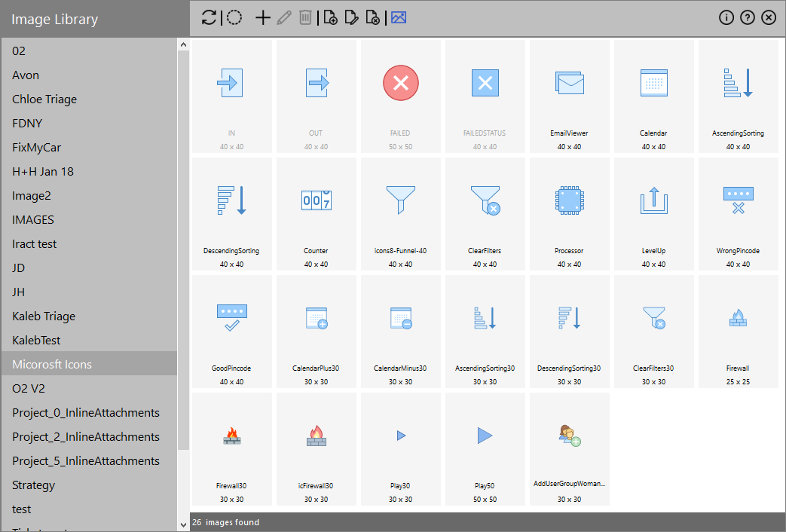Click the library list scroll down arrow
Screen dimensions: 786x532
[x=183, y=525]
